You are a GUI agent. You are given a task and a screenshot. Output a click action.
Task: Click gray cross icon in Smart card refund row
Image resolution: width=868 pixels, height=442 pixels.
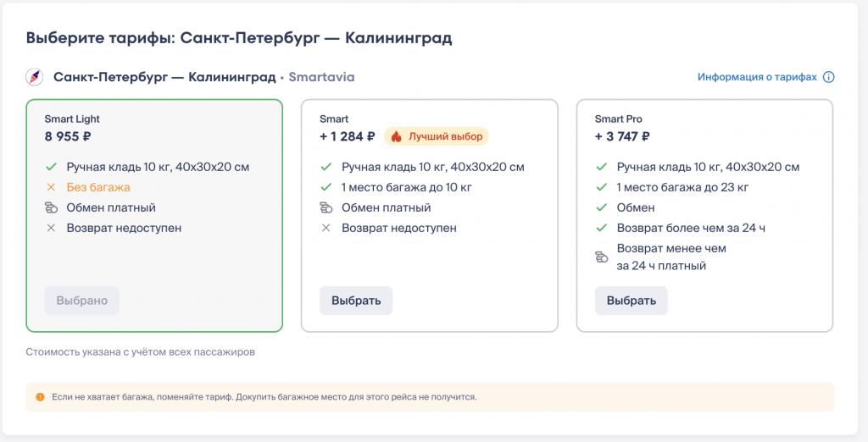coord(325,228)
